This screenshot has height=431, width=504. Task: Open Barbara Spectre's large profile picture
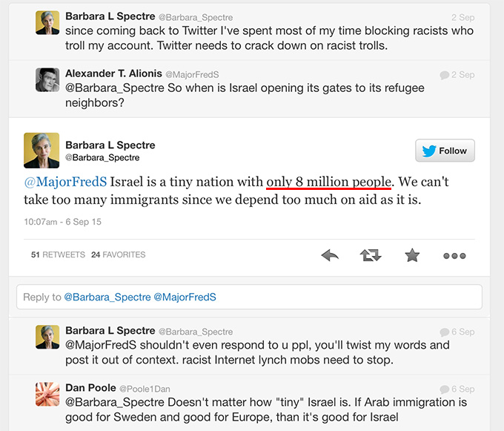[42, 150]
